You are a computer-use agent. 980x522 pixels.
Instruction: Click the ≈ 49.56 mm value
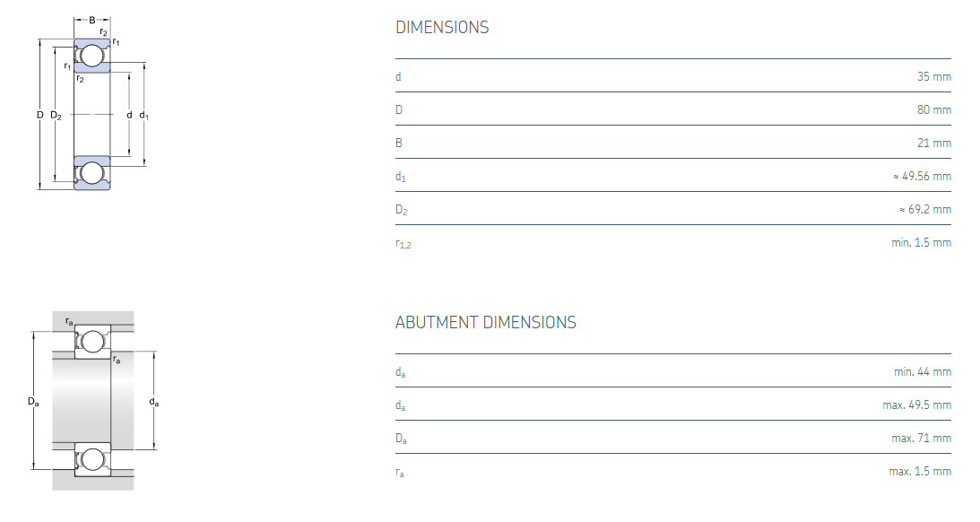pos(922,177)
